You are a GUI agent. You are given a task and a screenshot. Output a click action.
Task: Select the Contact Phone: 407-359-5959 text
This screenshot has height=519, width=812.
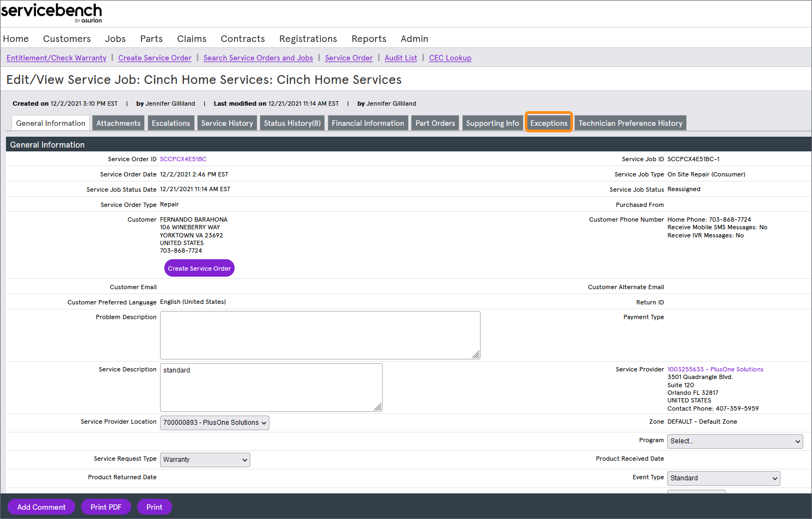click(x=713, y=408)
